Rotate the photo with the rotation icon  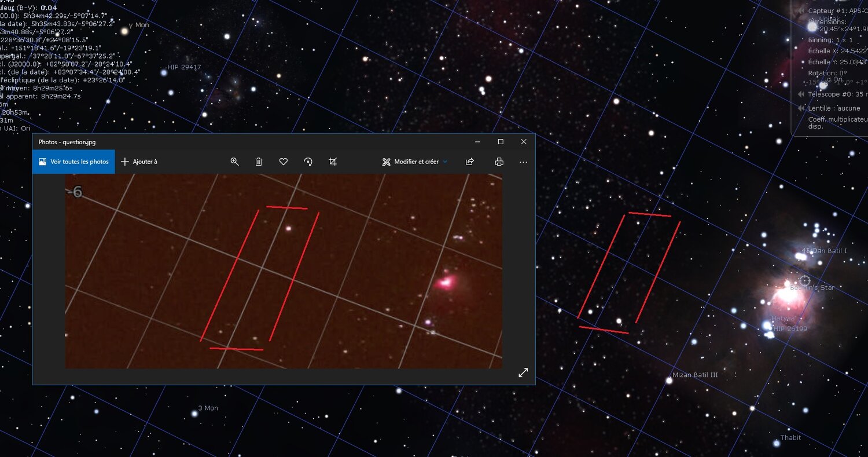tap(308, 162)
